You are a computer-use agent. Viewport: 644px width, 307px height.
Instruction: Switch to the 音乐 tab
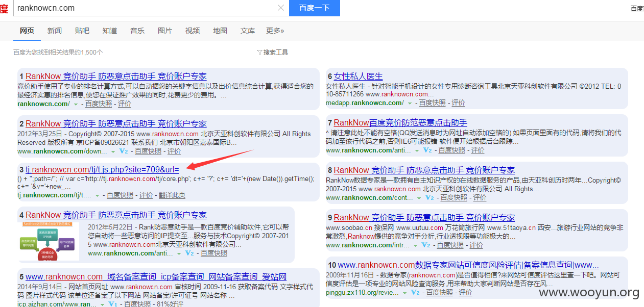pyautogui.click(x=137, y=31)
